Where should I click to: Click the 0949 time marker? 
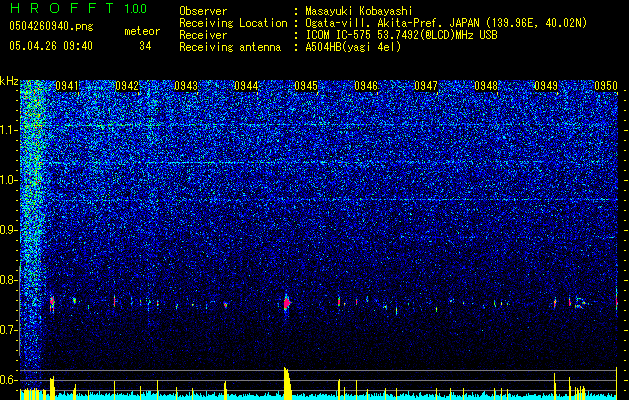pos(546,86)
